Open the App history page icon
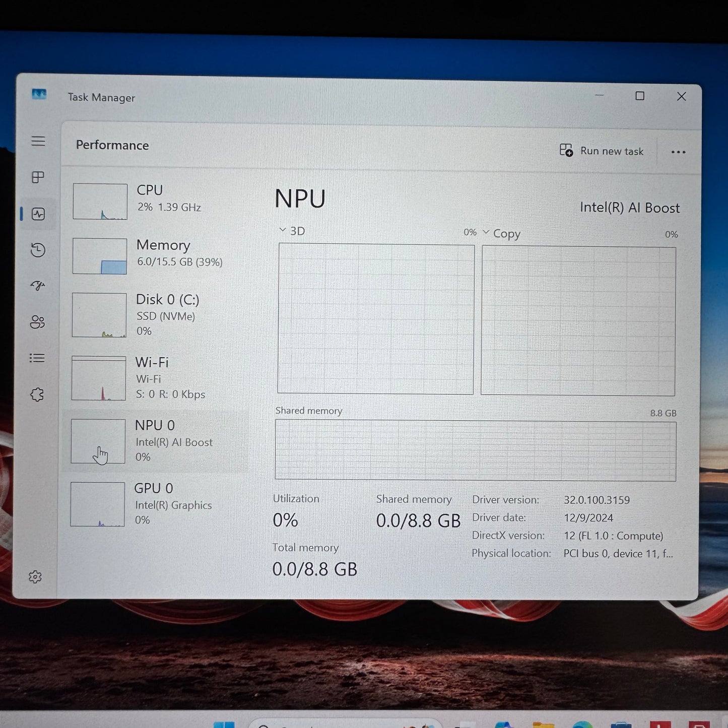Image resolution: width=728 pixels, height=728 pixels. [x=38, y=250]
